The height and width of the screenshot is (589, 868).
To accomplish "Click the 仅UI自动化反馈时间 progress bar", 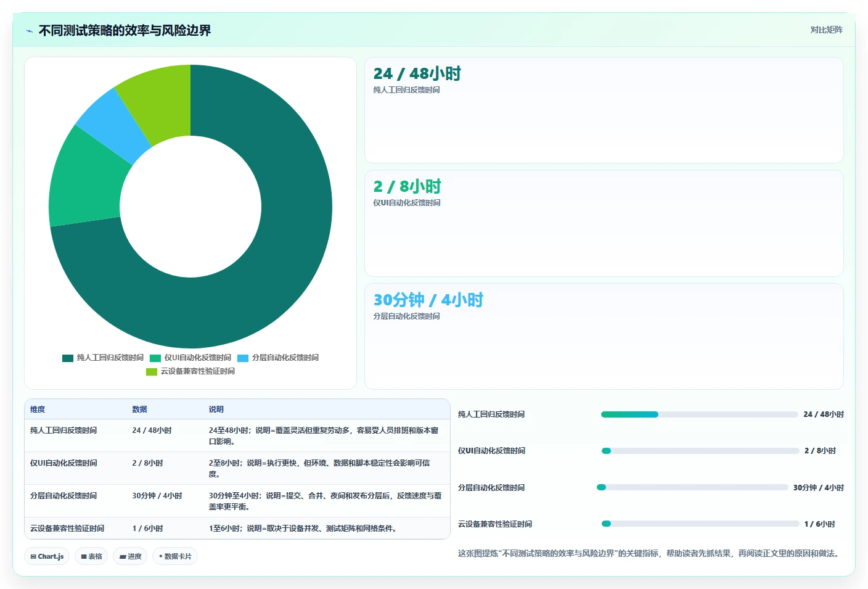I will [x=700, y=451].
